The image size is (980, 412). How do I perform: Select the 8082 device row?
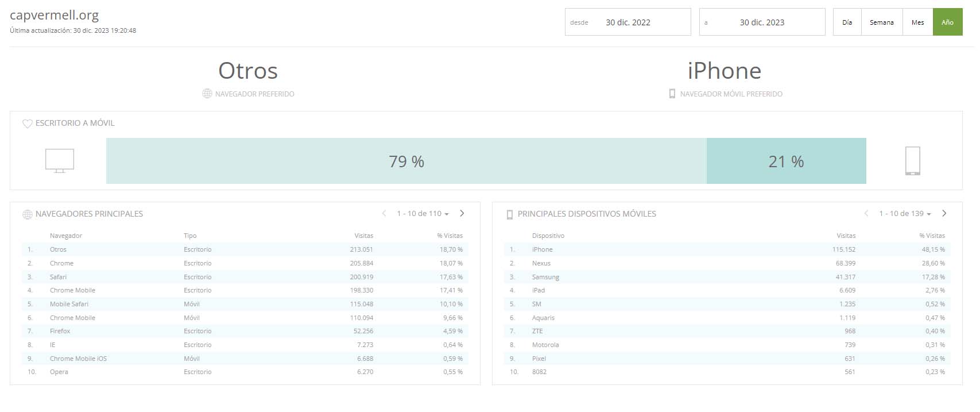tap(727, 372)
